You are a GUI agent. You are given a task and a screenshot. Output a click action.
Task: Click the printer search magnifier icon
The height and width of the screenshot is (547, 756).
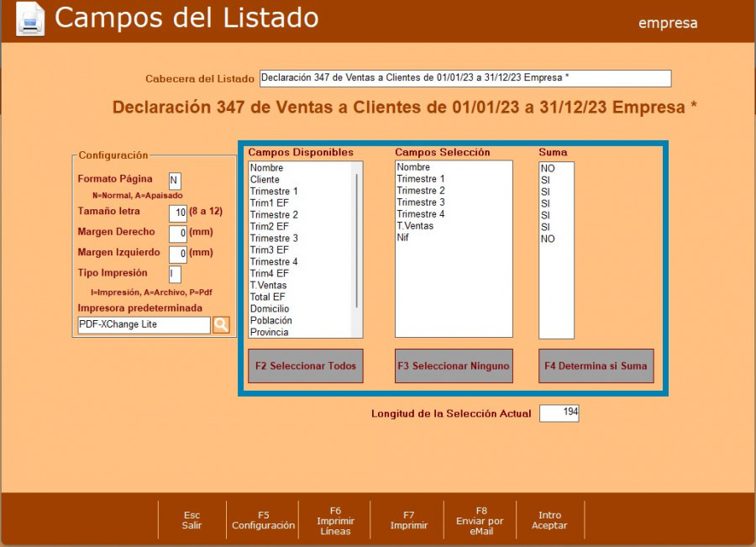coord(221,325)
